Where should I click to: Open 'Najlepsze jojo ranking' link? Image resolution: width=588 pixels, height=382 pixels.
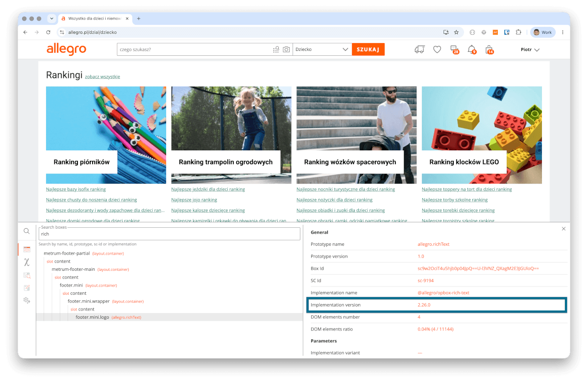[194, 200]
